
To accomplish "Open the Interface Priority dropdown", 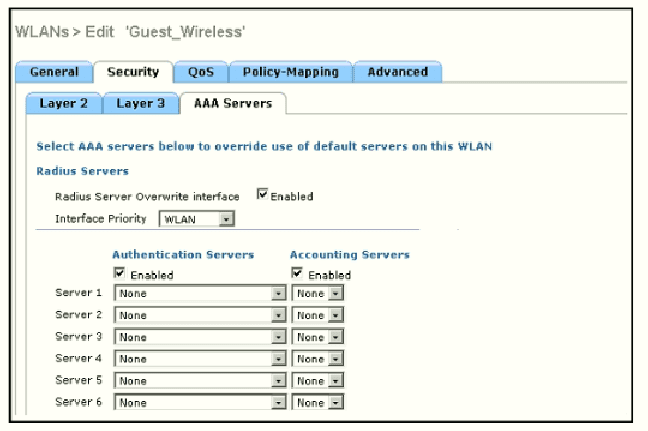I will (197, 218).
